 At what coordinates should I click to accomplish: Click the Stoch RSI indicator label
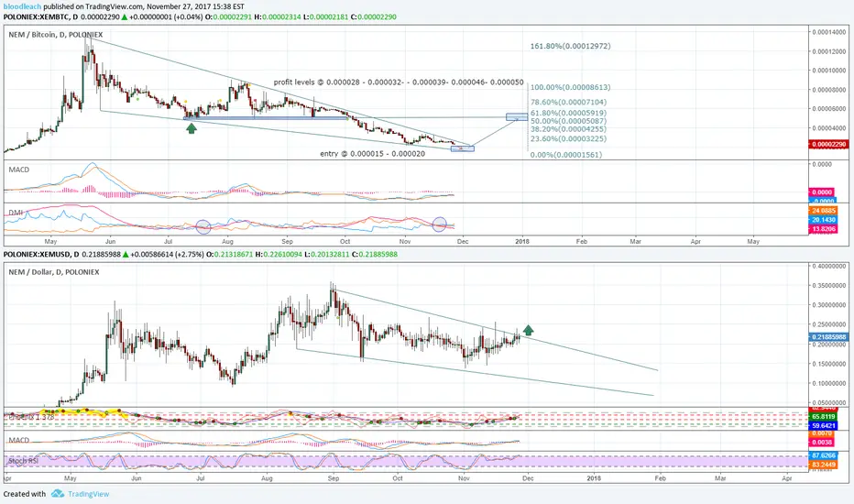tap(24, 461)
